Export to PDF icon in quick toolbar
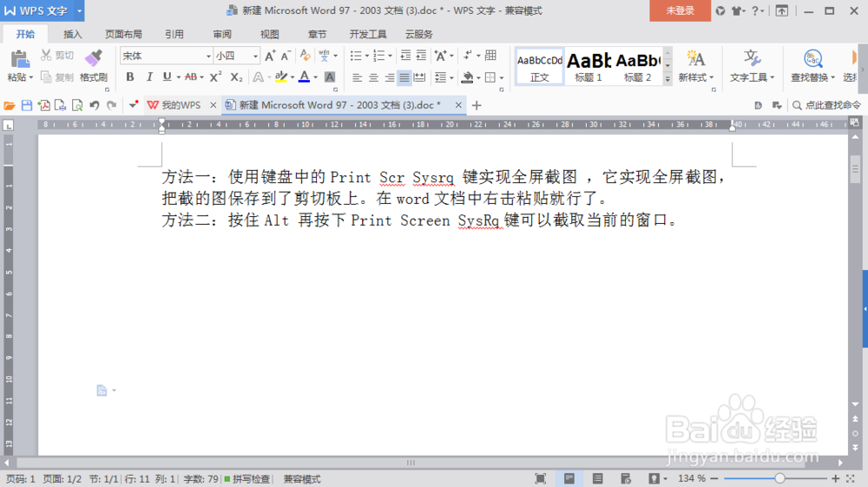The image size is (868, 487). (x=43, y=105)
